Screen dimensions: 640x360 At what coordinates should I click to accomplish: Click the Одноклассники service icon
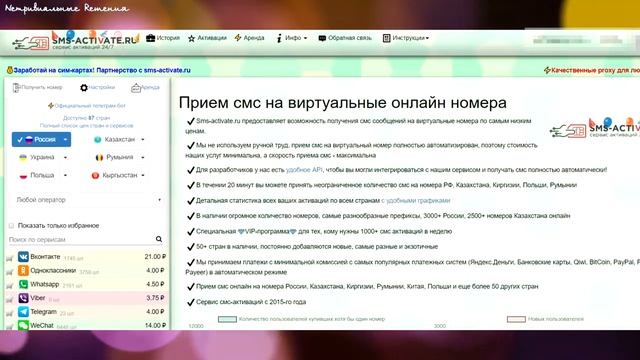point(23,271)
